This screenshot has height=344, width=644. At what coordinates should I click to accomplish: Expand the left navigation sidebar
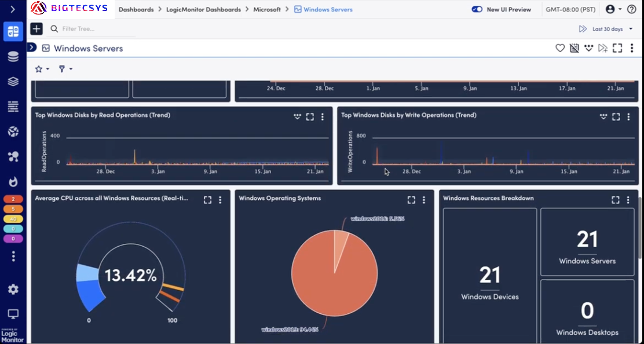[x=13, y=9]
